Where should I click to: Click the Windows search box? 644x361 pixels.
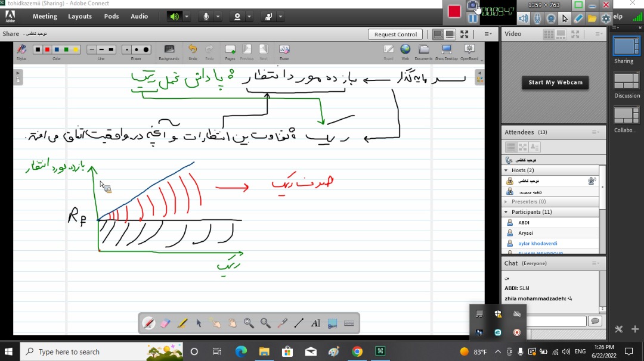pyautogui.click(x=101, y=351)
